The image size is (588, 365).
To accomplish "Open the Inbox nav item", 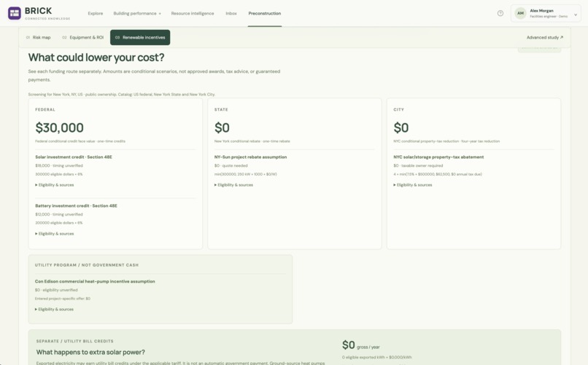I will (231, 13).
